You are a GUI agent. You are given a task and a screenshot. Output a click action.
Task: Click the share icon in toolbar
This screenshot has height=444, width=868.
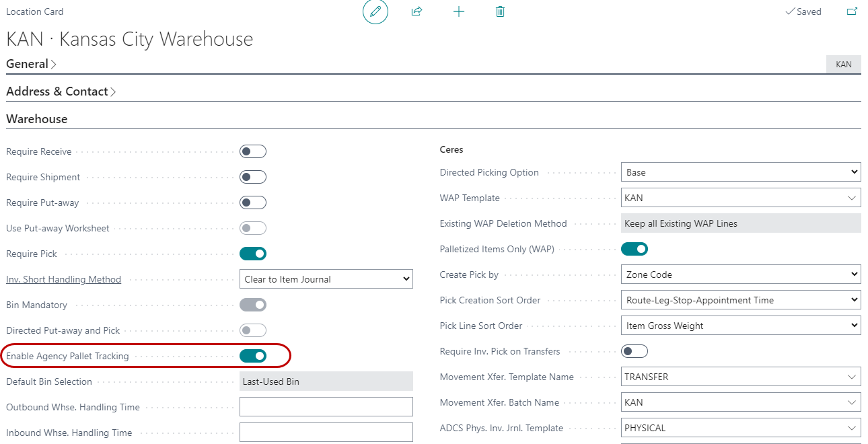[417, 11]
